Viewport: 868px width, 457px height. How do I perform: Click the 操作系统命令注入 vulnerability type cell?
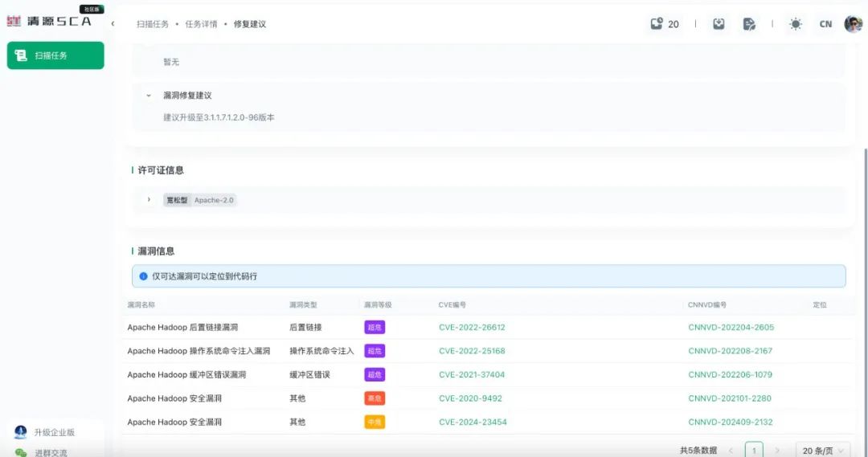pyautogui.click(x=321, y=351)
